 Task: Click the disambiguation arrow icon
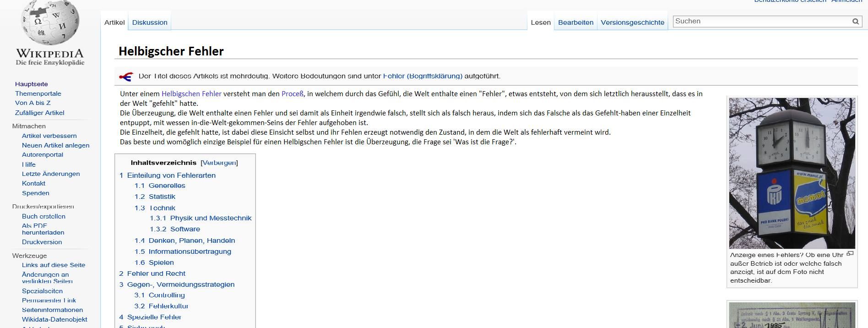tap(126, 77)
